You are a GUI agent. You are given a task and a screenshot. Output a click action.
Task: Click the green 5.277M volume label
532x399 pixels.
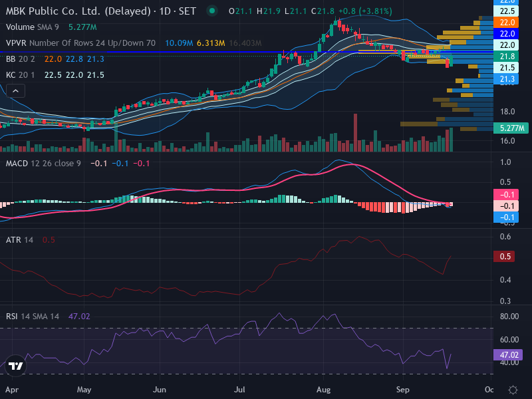tap(511, 128)
